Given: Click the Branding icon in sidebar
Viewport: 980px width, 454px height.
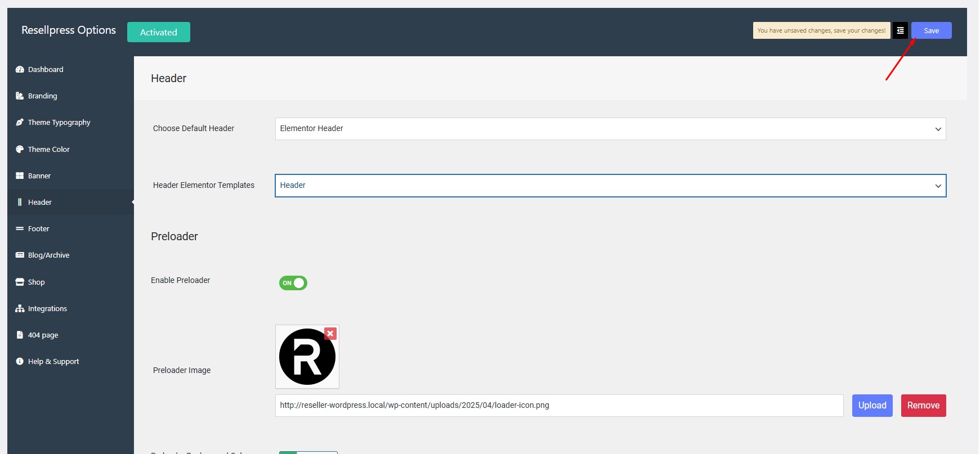Looking at the screenshot, I should (20, 96).
